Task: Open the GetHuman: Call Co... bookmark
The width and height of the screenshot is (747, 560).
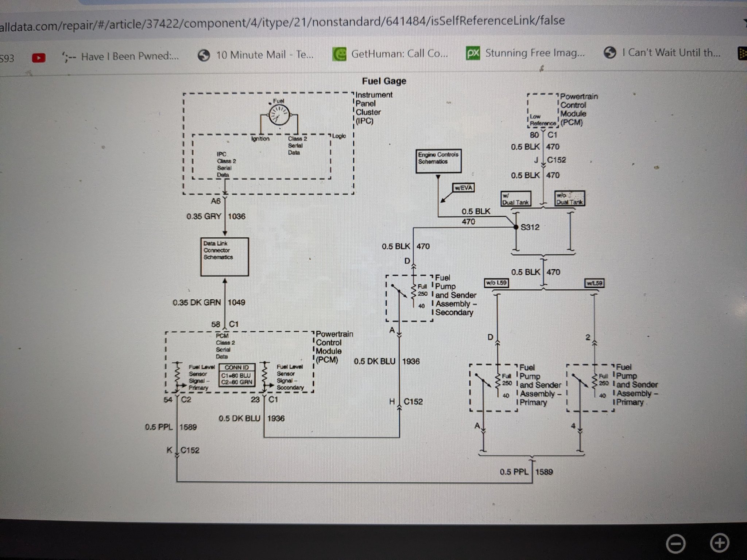Action: click(x=399, y=54)
